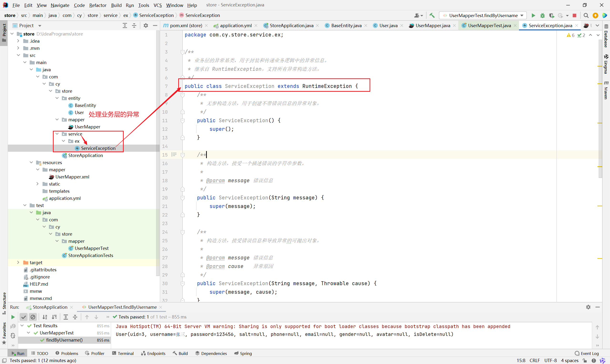Toggle show passed tests checkmark
610x364 pixels.
24,317
